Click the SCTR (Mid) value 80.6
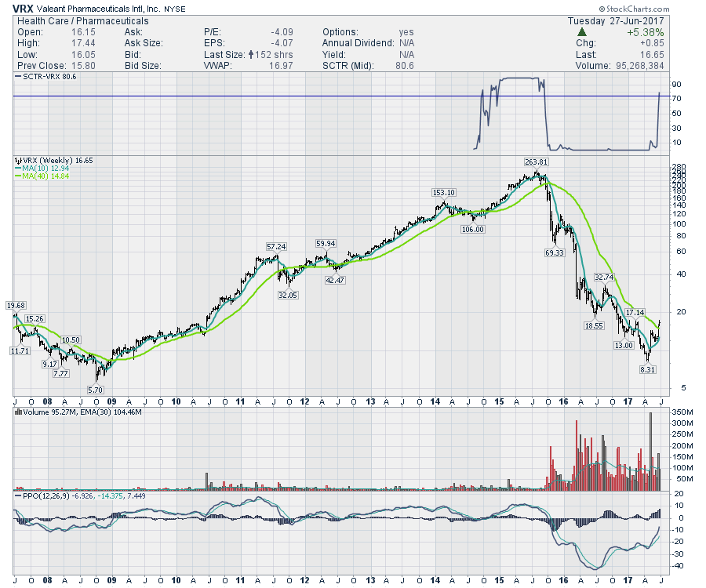 pos(404,66)
